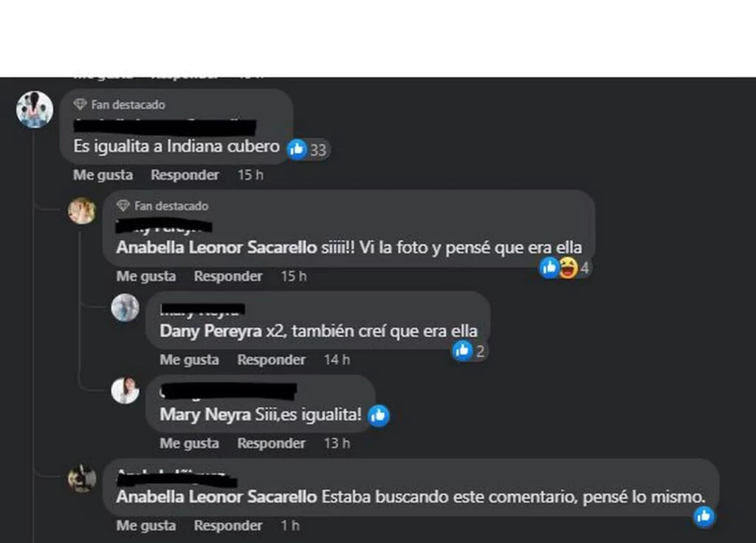Open the avatar beside 'también creí que era ella'
This screenshot has width=756, height=543.
pos(125,307)
